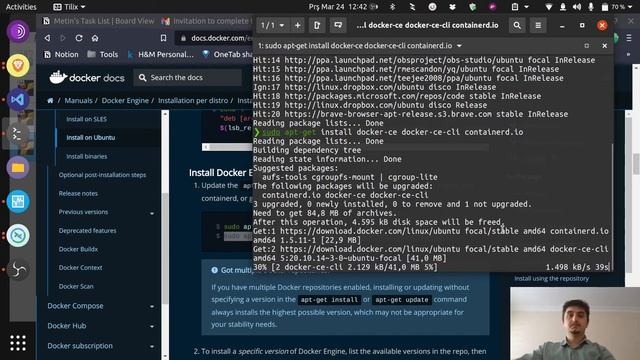Open Install using the repository link
This screenshot has width=640, height=360.
pyautogui.click(x=551, y=278)
